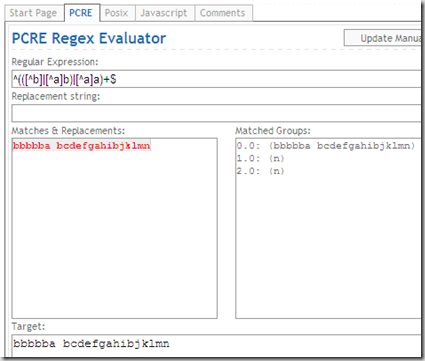Go to the Comments tab
Screen dimensions: 425x361
click(x=223, y=13)
